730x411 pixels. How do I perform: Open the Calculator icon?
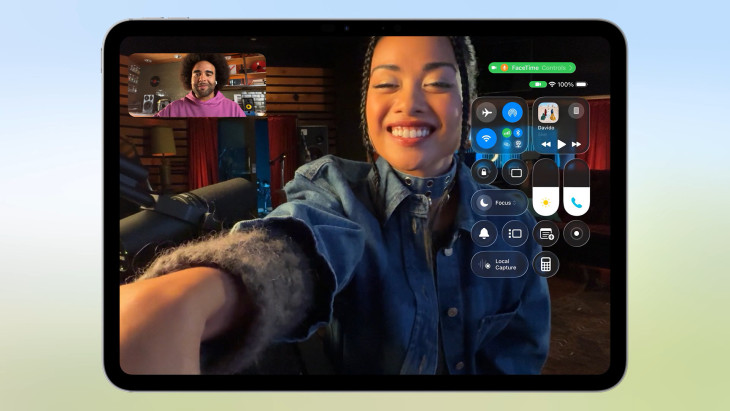click(546, 264)
